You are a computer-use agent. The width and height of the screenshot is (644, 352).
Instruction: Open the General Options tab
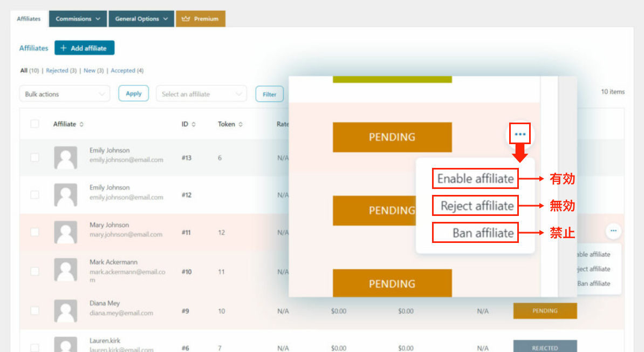point(141,19)
